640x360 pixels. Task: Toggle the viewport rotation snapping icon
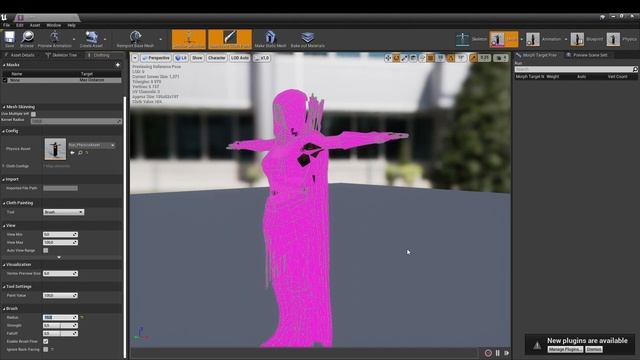pos(451,58)
